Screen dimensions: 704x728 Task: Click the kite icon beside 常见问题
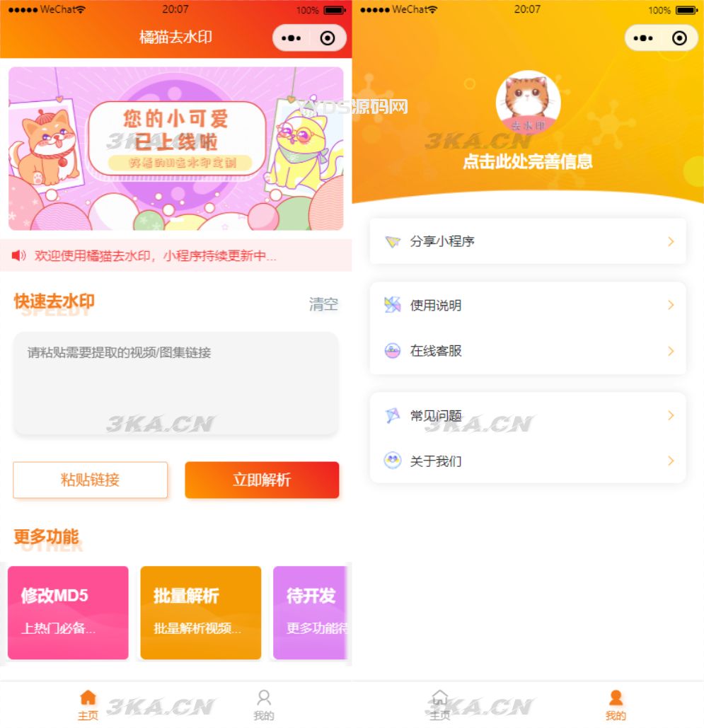[x=393, y=415]
